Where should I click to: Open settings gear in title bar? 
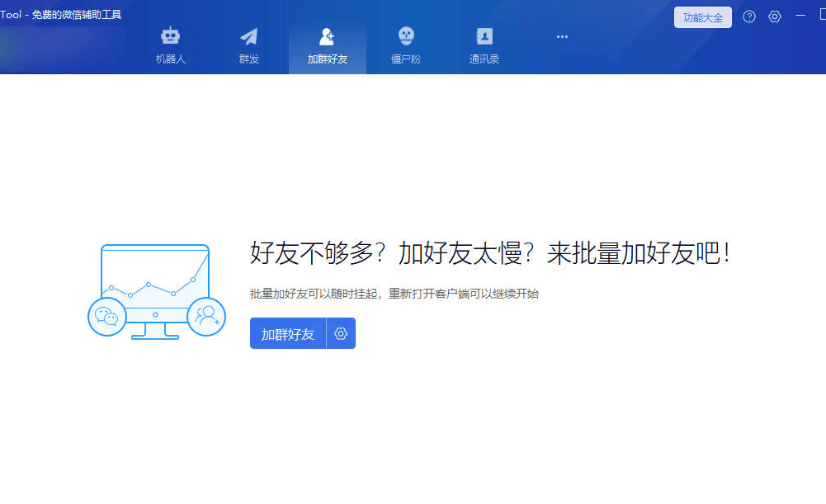[774, 16]
